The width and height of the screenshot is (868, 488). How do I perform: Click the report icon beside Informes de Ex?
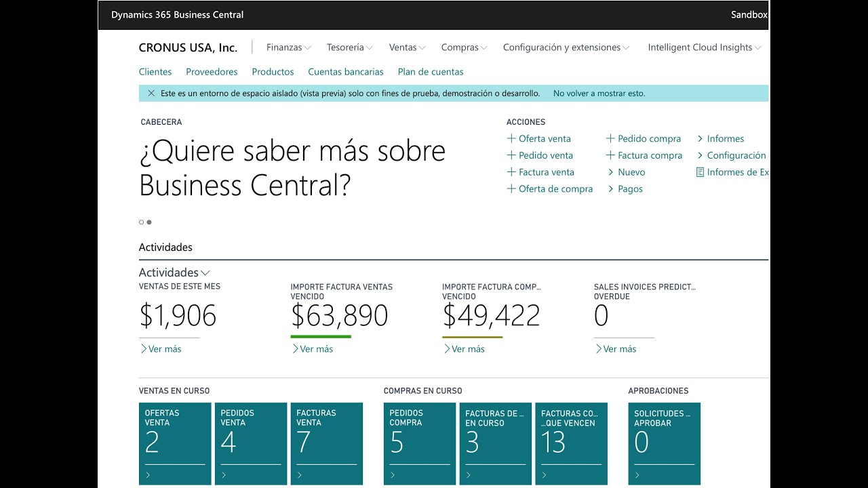pyautogui.click(x=701, y=172)
